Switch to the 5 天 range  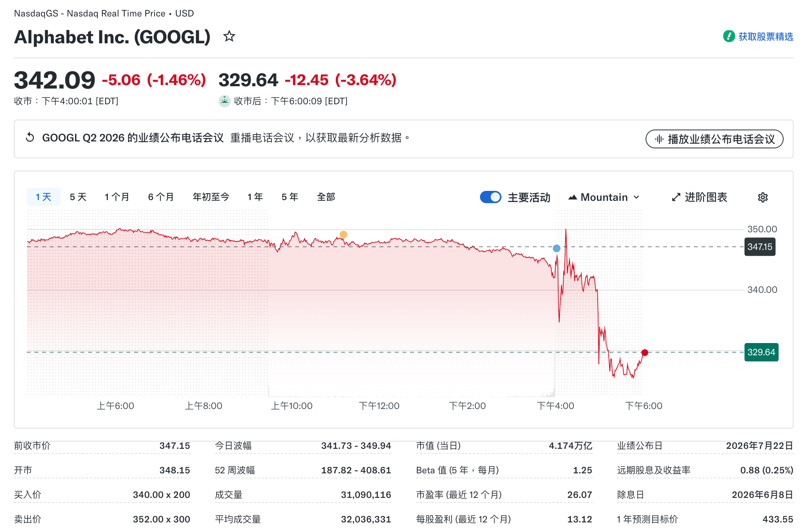click(78, 197)
